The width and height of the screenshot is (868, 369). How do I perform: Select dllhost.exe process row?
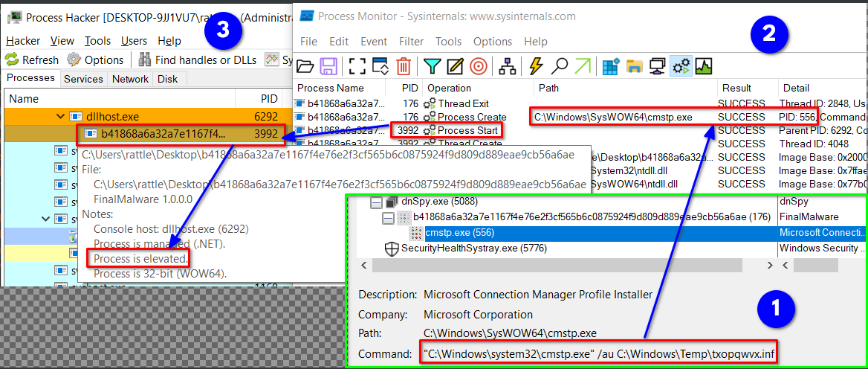pyautogui.click(x=148, y=116)
